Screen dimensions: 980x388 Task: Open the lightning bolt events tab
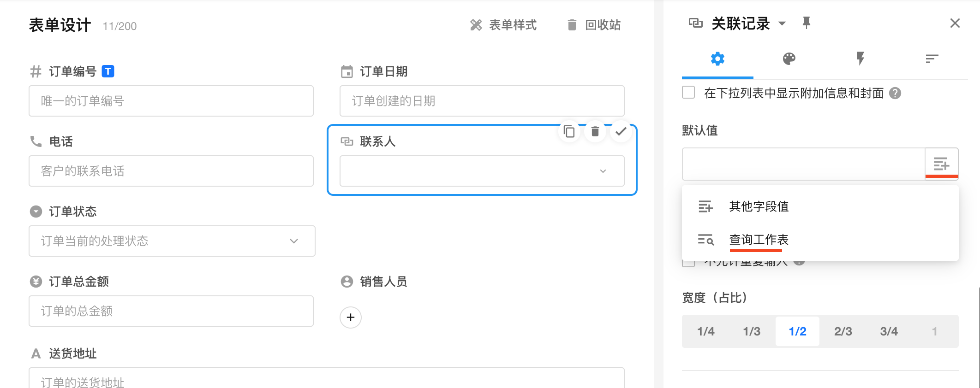pyautogui.click(x=860, y=59)
